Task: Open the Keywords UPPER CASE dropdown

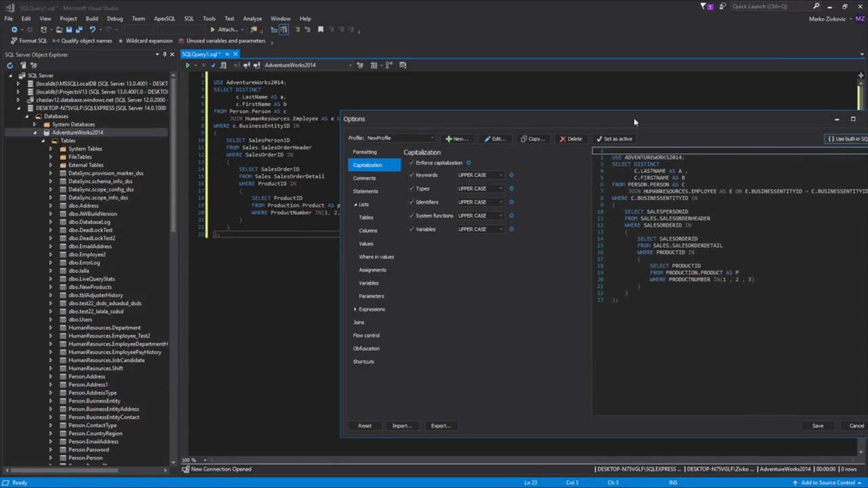Action: [x=500, y=175]
